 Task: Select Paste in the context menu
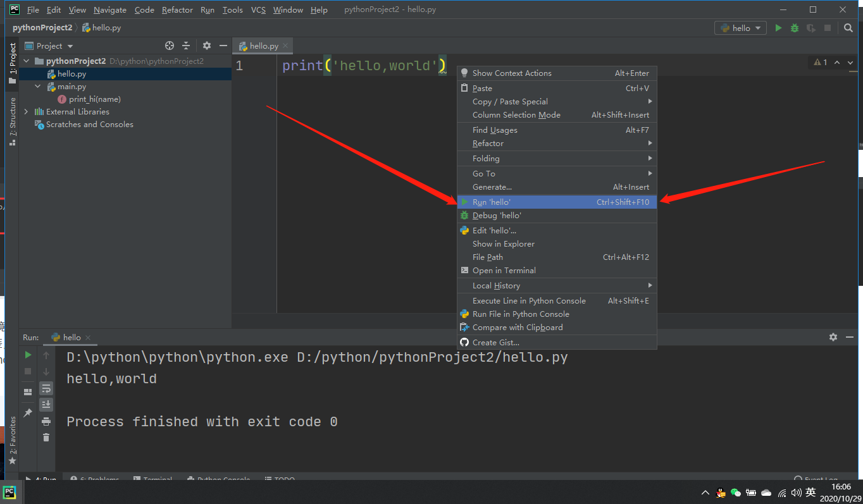click(x=557, y=89)
